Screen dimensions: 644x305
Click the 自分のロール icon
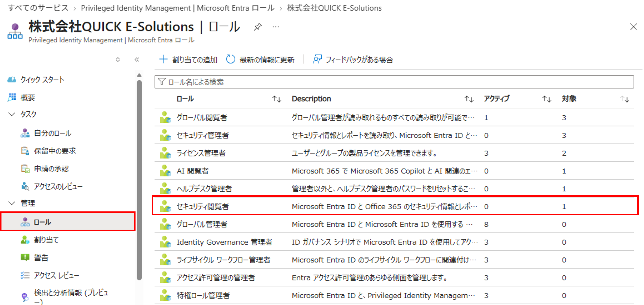coord(25,133)
